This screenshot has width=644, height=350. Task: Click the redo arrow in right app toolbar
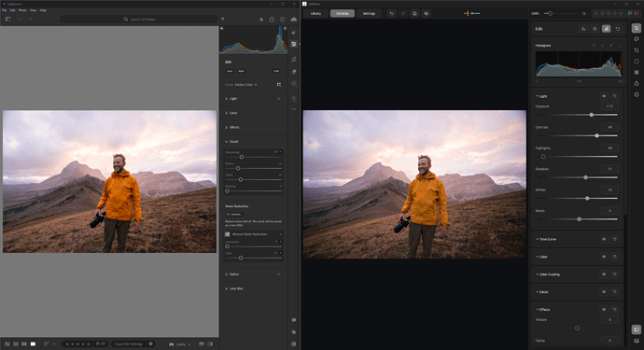tap(403, 14)
